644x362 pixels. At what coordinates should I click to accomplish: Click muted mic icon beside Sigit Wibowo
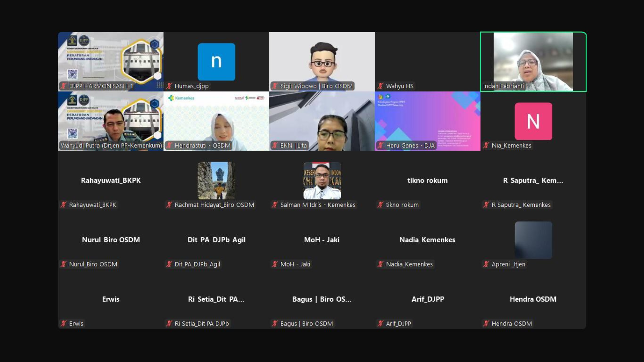pyautogui.click(x=275, y=86)
